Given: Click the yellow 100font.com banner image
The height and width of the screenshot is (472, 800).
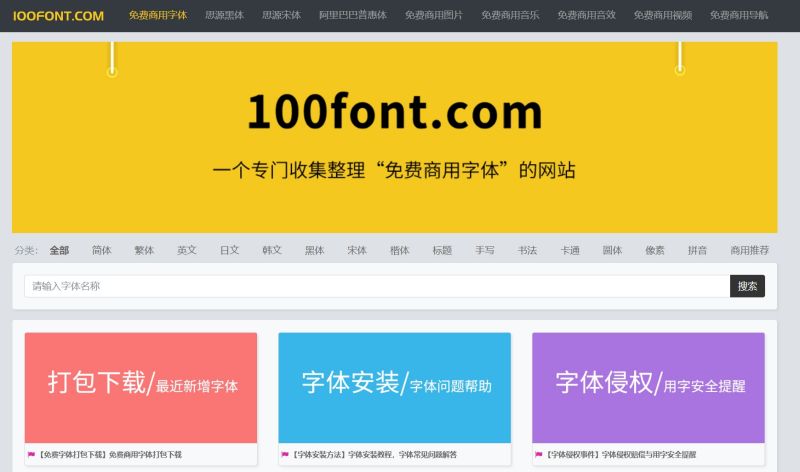Looking at the screenshot, I should pos(394,137).
